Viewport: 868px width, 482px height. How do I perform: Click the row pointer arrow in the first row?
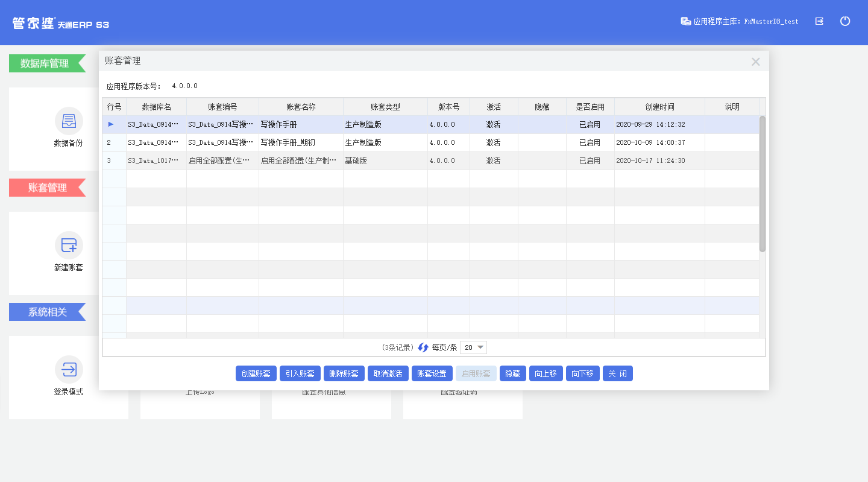(x=111, y=124)
